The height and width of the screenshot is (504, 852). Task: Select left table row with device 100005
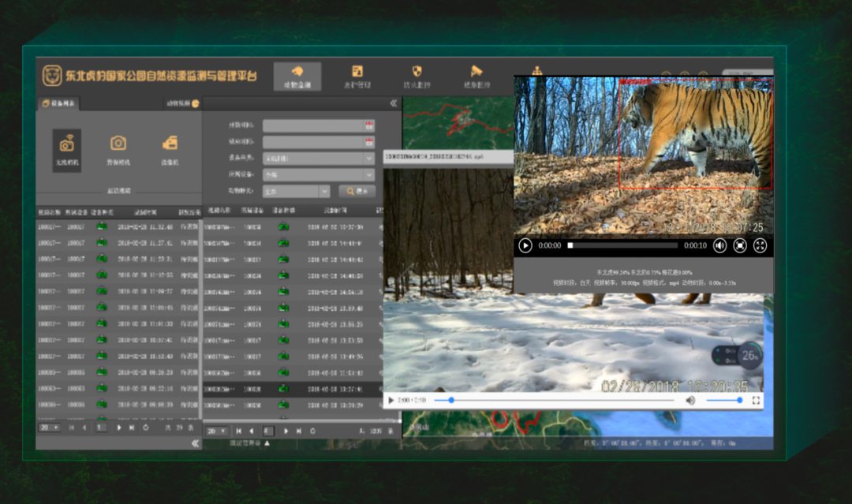coord(118,372)
